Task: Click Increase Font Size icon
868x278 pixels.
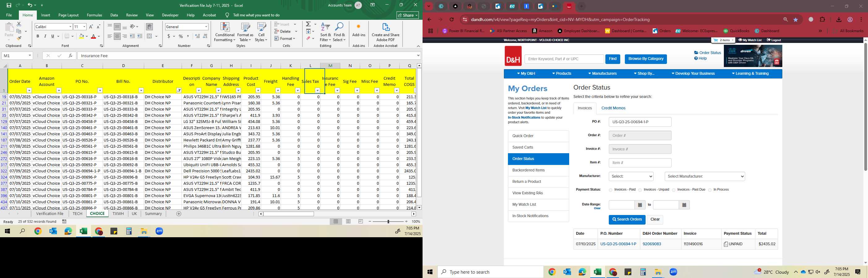Action: [91, 27]
